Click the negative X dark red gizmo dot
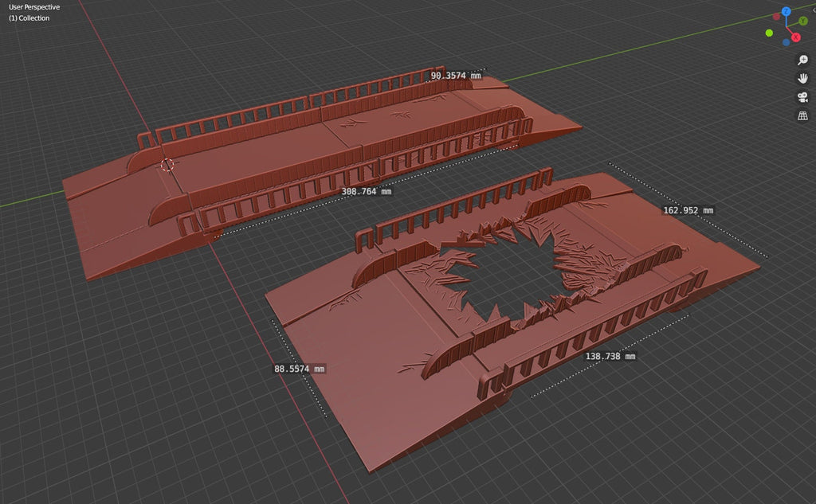Image resolution: width=816 pixels, height=504 pixels. click(777, 18)
